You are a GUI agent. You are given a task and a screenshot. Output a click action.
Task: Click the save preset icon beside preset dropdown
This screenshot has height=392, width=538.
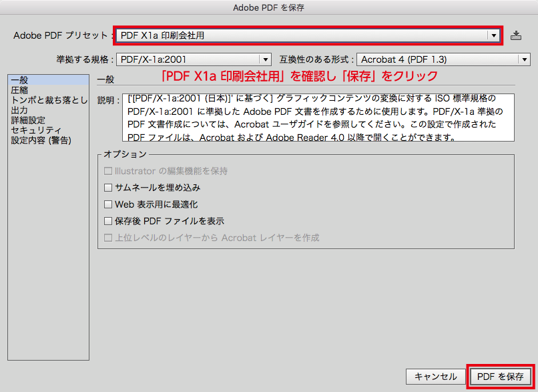click(516, 35)
